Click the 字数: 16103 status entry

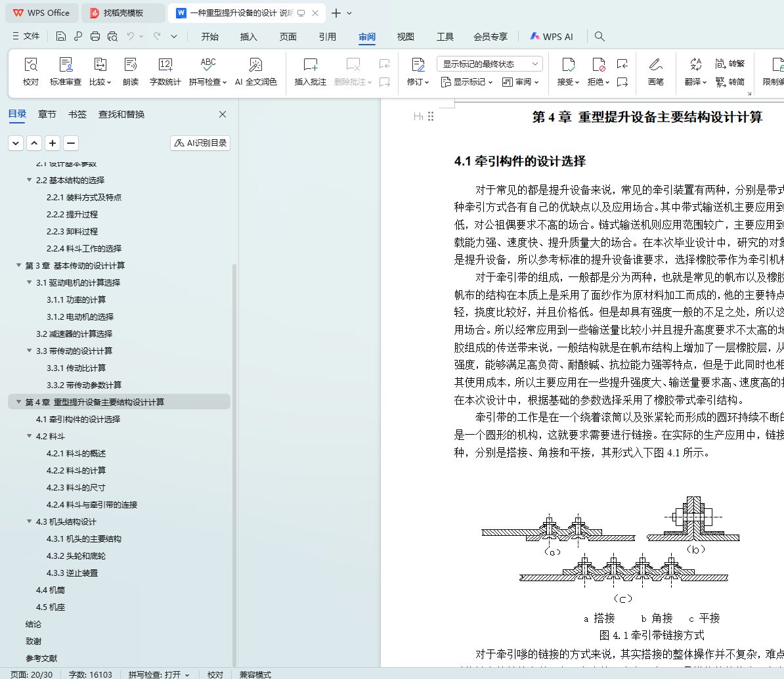91,674
